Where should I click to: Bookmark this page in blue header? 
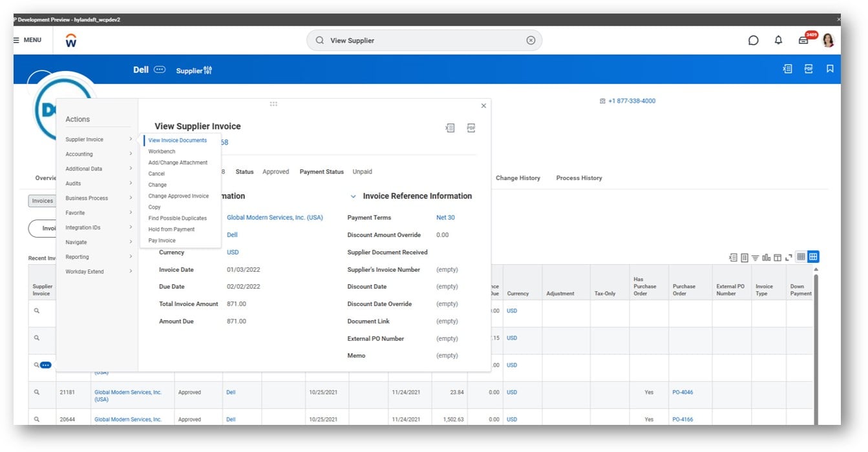coord(830,68)
